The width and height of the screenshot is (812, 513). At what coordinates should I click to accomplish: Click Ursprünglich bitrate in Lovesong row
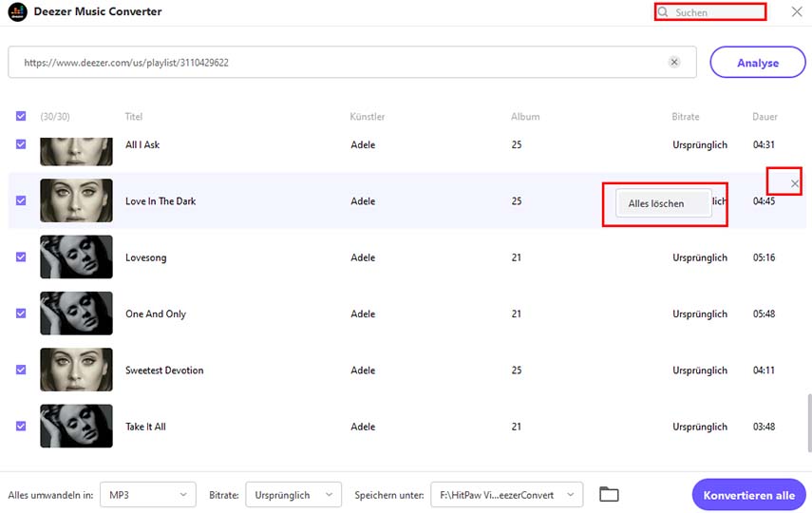(x=700, y=257)
